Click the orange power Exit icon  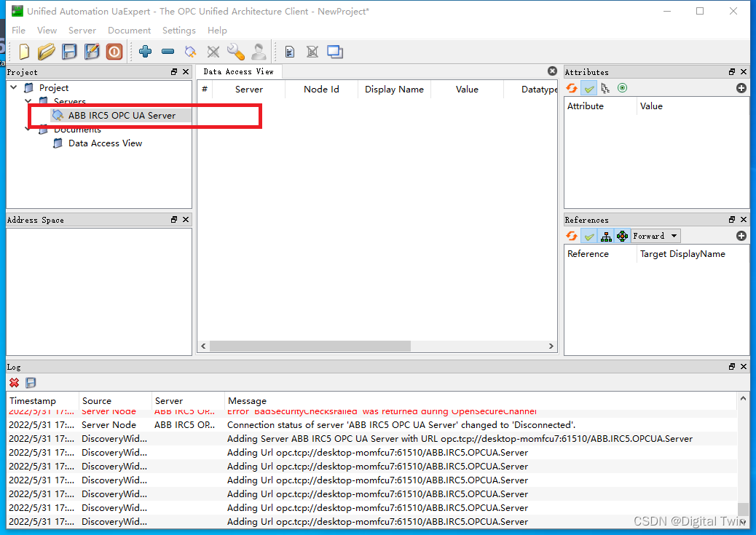pyautogui.click(x=114, y=51)
